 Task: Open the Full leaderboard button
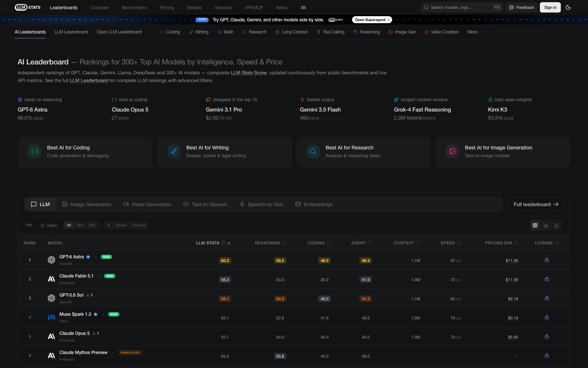point(536,204)
